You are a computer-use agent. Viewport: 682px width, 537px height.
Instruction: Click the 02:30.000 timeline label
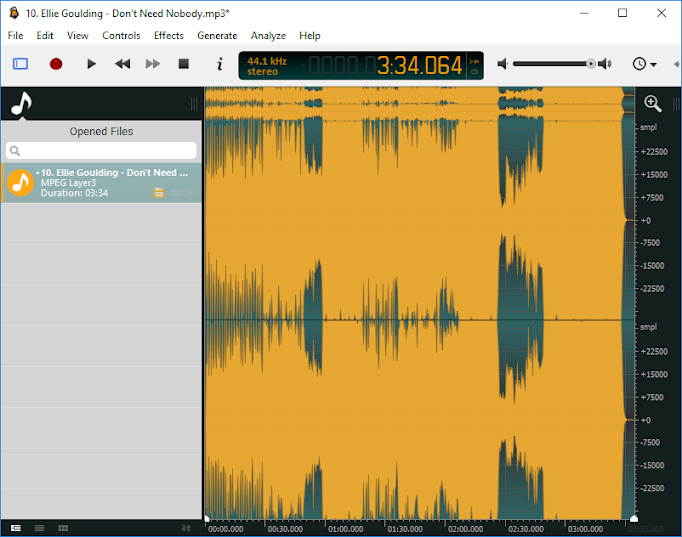click(525, 529)
